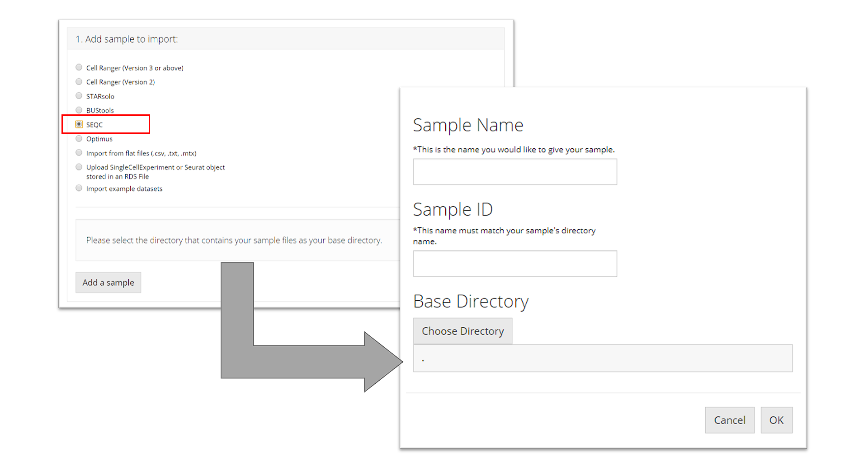Select Import from flat files option
Screen dimensions: 868x467
tap(79, 153)
